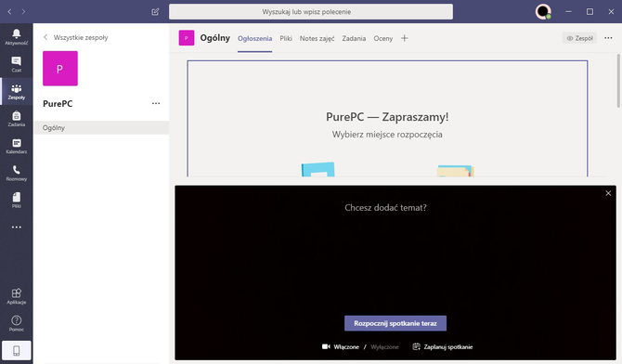The width and height of the screenshot is (622, 364).
Task: Open the Aktywność activity feed
Action: (x=17, y=37)
